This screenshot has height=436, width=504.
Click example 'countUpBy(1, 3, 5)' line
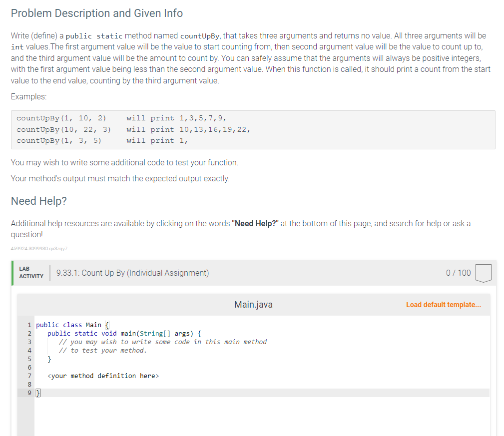coord(102,141)
